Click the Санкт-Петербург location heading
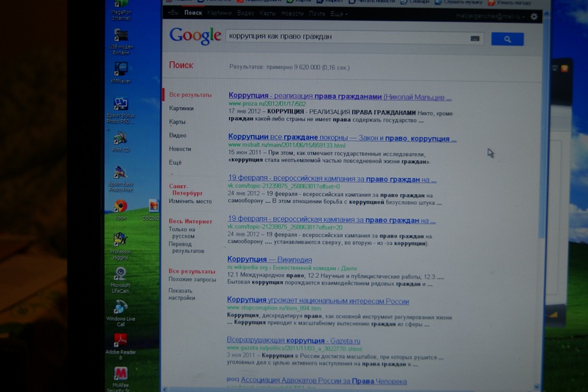Screen dimensions: 588x392 186,190
